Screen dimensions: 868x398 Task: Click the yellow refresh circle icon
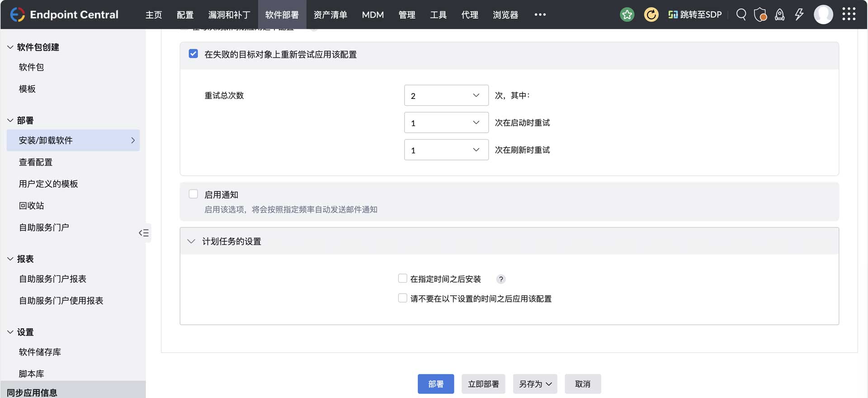(x=651, y=14)
